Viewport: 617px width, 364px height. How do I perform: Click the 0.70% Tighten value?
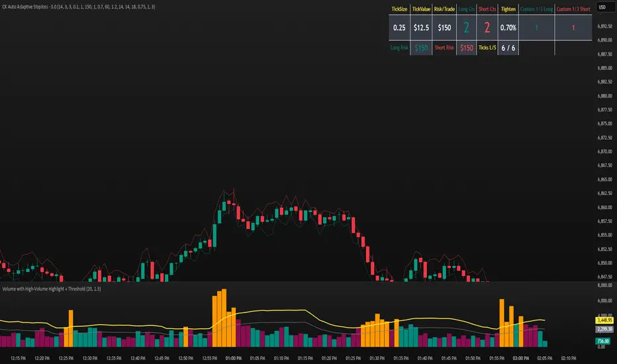click(x=508, y=28)
